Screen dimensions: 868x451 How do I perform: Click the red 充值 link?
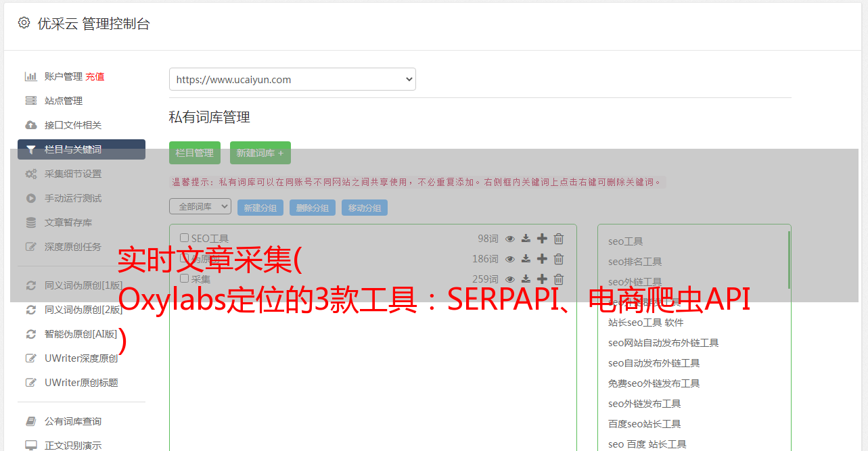coord(95,76)
